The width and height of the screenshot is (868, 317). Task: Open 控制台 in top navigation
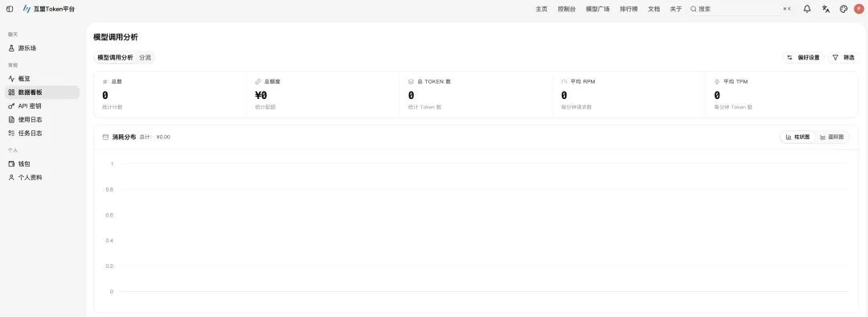[567, 9]
